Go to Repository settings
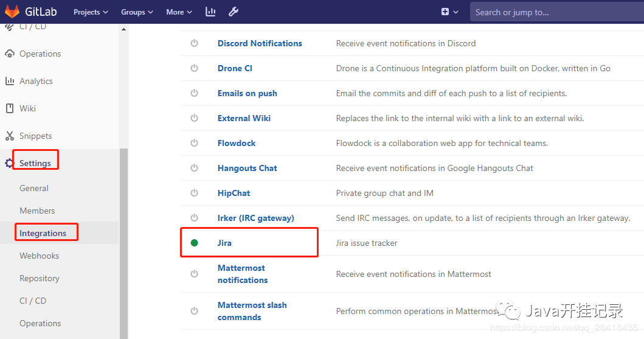644x339 pixels. [40, 279]
